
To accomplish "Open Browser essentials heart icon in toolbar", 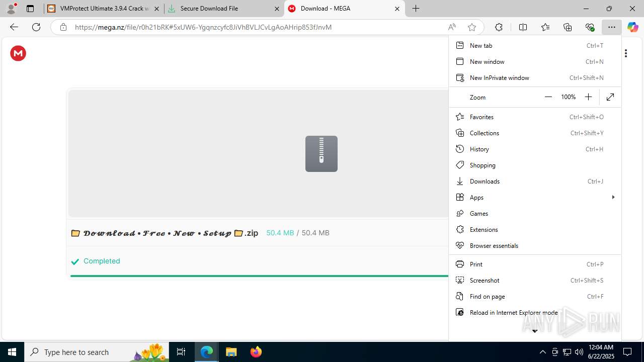I will [x=590, y=27].
